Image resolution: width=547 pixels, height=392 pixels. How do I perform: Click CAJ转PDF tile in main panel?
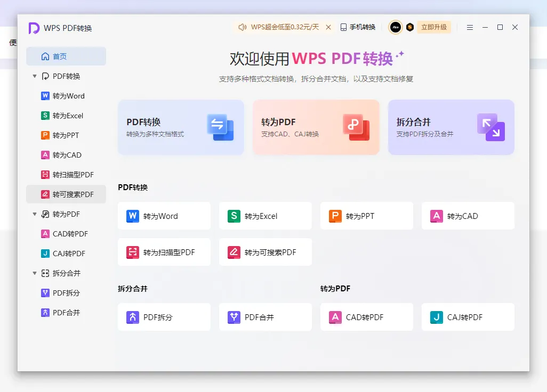coord(468,317)
